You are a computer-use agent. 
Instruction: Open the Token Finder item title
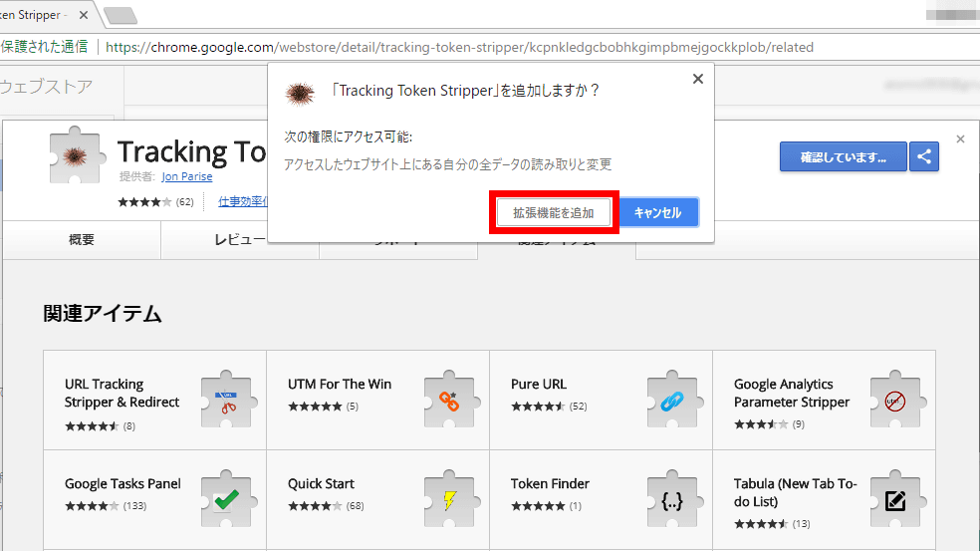click(550, 483)
